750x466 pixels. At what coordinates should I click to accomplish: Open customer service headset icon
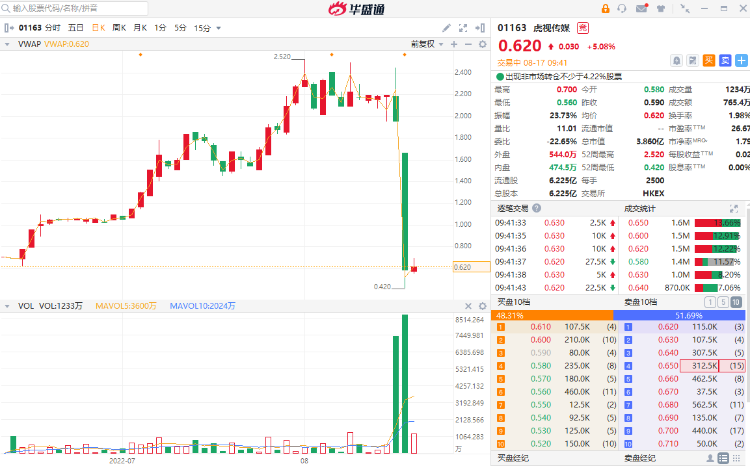[622, 9]
